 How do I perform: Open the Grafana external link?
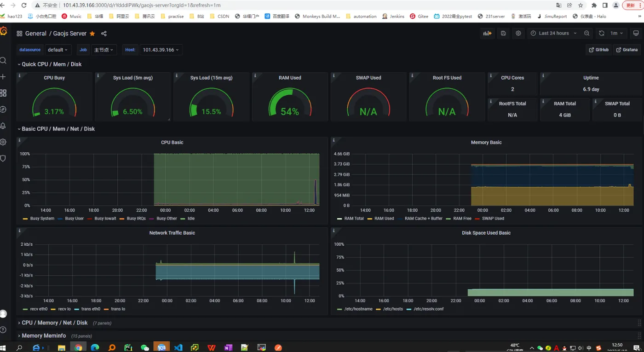pyautogui.click(x=627, y=50)
